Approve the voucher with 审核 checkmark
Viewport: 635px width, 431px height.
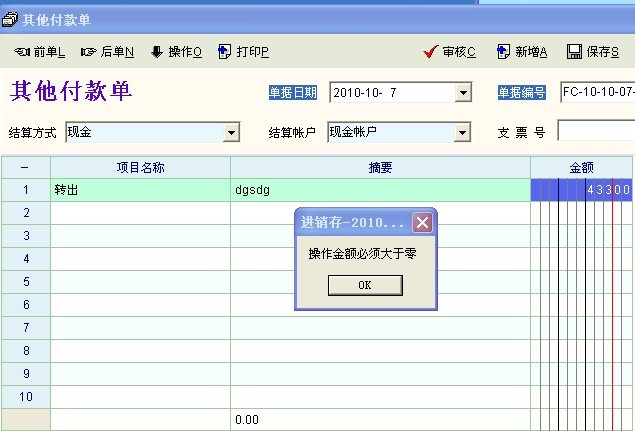pyautogui.click(x=431, y=52)
